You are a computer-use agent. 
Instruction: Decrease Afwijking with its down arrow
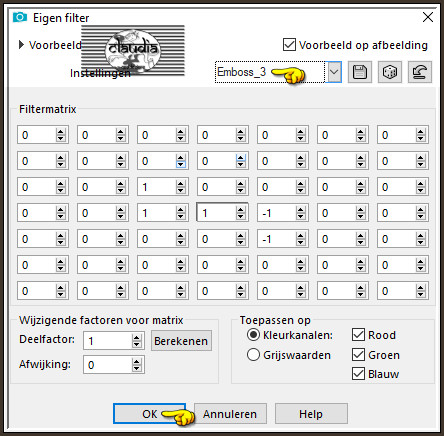[x=137, y=368]
